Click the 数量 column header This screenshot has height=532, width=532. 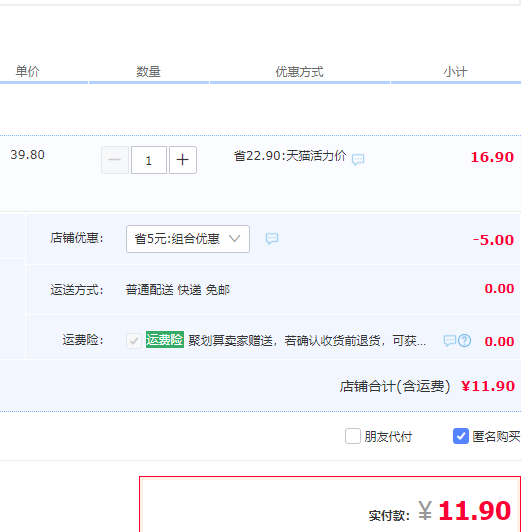click(148, 72)
